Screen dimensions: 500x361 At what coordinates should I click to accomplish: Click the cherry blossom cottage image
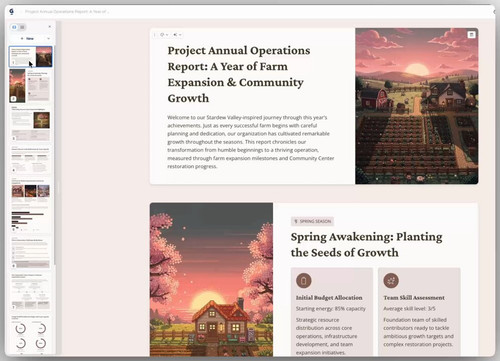[x=211, y=279]
